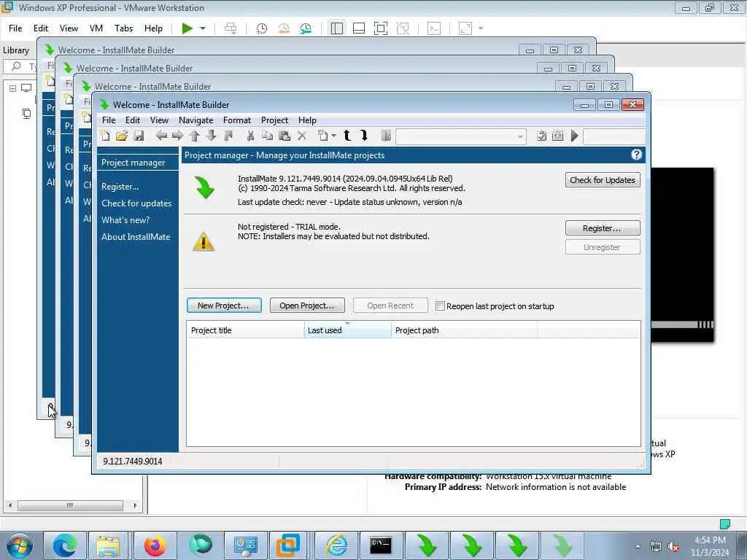
Task: Sort by the Project path column header
Action: click(465, 330)
